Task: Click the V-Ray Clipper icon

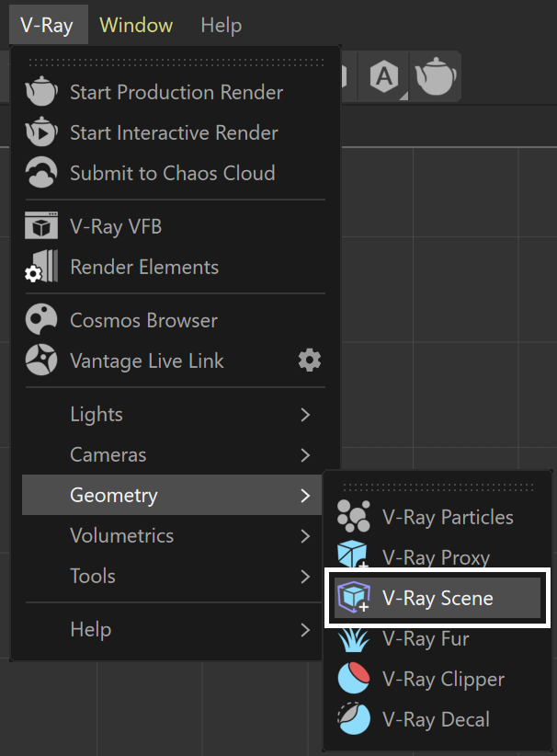Action: (354, 679)
